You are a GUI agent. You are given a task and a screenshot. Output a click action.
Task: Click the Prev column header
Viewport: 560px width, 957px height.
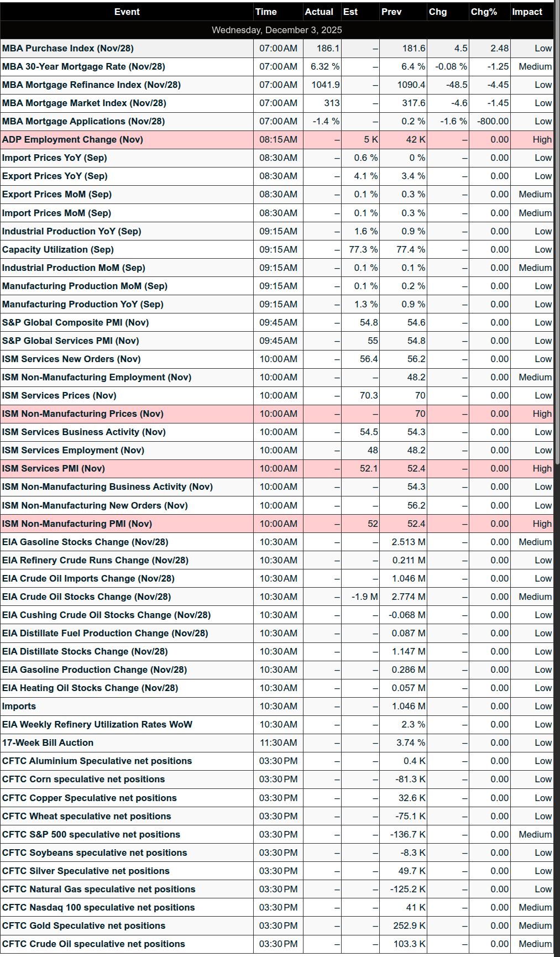click(x=391, y=12)
